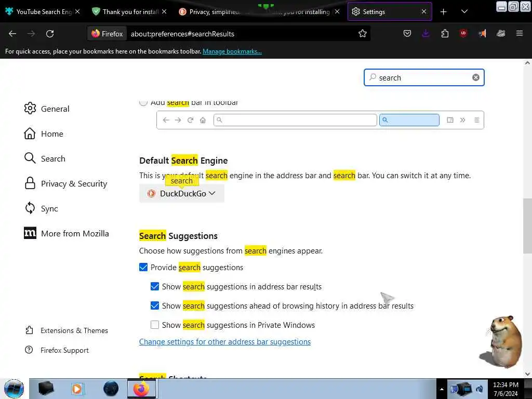The height and width of the screenshot is (399, 532).
Task: Open Extensions & Themes
Action: click(66, 330)
